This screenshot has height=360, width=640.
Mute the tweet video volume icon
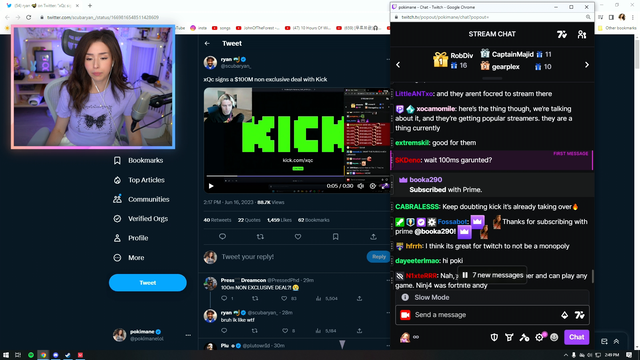[x=361, y=186]
